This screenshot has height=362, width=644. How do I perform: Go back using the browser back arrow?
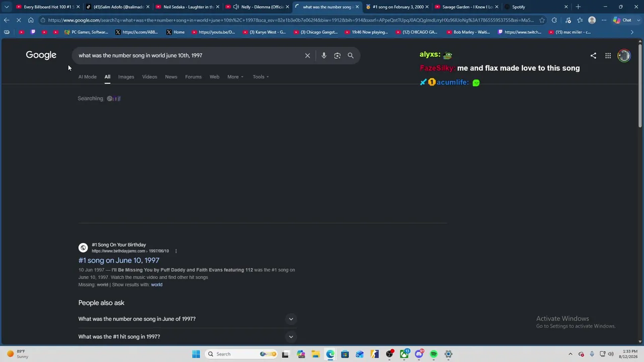(x=7, y=20)
